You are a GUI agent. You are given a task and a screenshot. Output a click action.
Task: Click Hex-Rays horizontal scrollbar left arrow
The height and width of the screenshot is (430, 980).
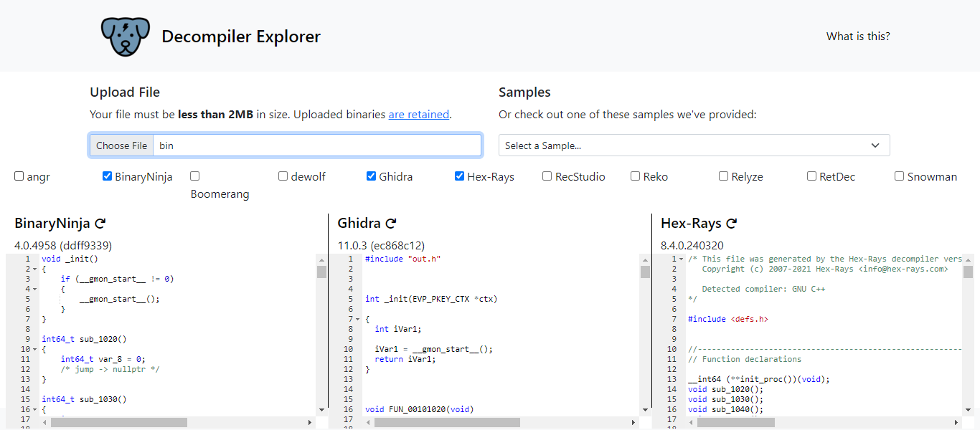[691, 423]
